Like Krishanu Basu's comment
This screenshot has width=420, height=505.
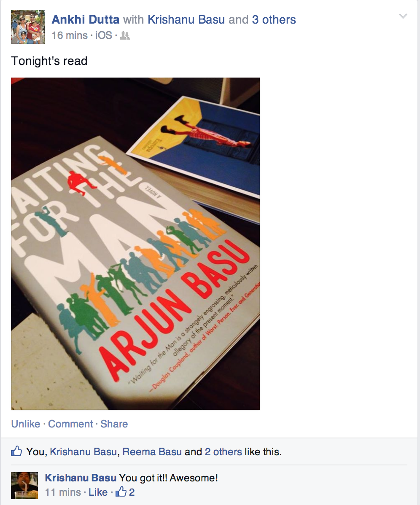[98, 492]
